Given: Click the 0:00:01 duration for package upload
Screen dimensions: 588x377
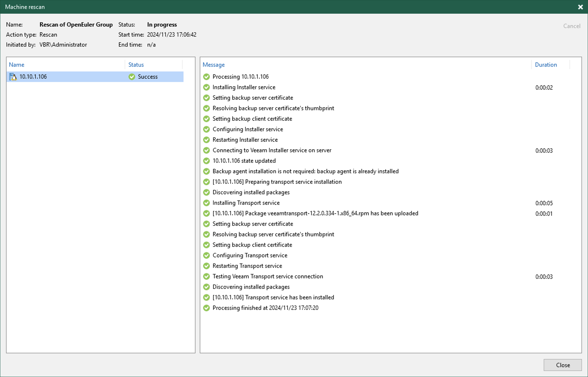Looking at the screenshot, I should point(544,214).
